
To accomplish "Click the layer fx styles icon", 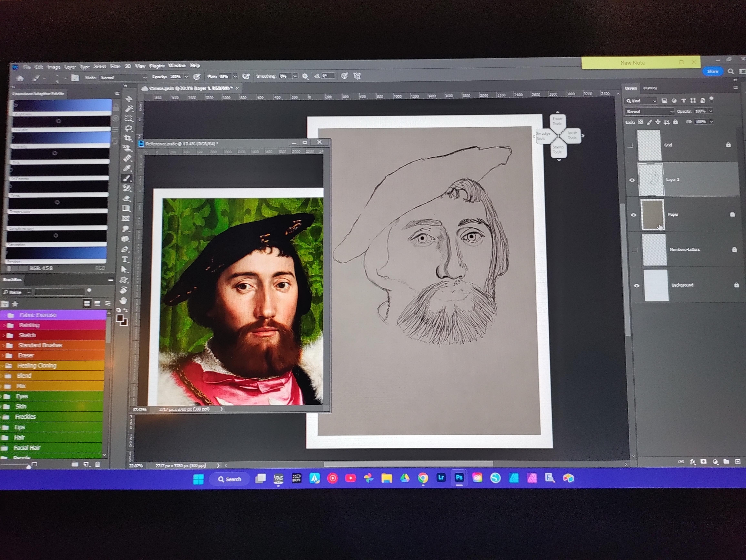I will tap(693, 462).
